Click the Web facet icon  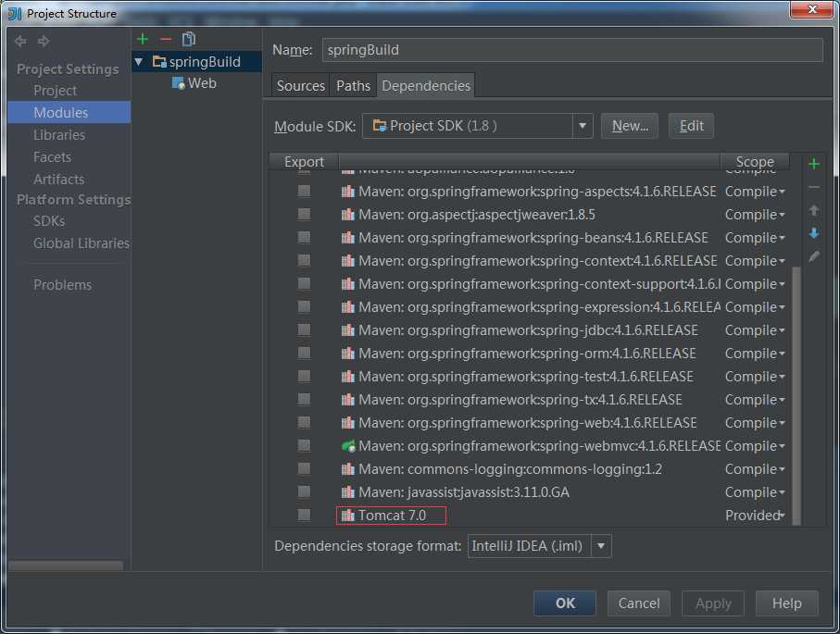[x=179, y=83]
